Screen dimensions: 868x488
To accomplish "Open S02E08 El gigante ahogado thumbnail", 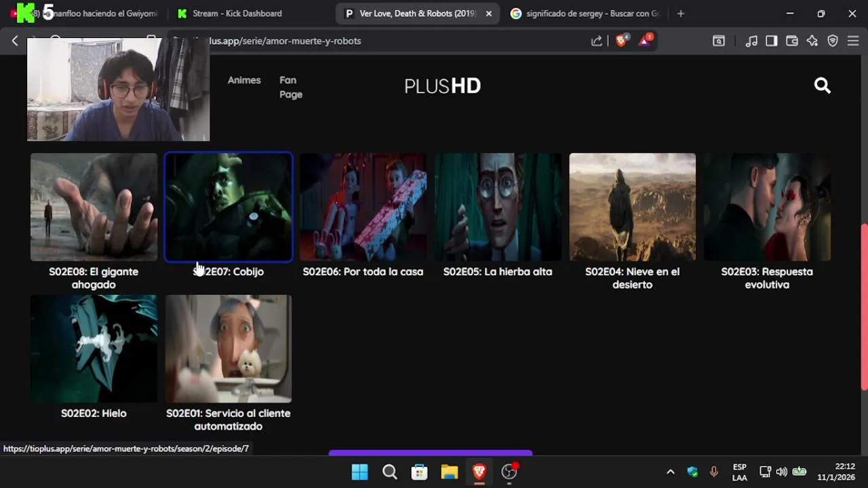I will click(94, 207).
